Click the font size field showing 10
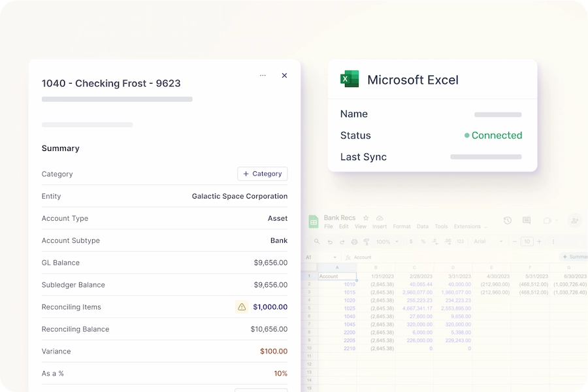Image resolution: width=588 pixels, height=392 pixels. coord(527,242)
